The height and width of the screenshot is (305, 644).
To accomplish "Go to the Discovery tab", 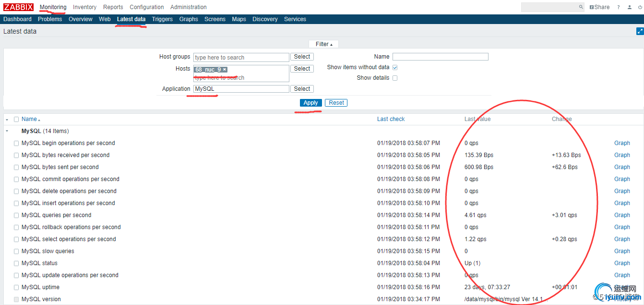I will (265, 19).
